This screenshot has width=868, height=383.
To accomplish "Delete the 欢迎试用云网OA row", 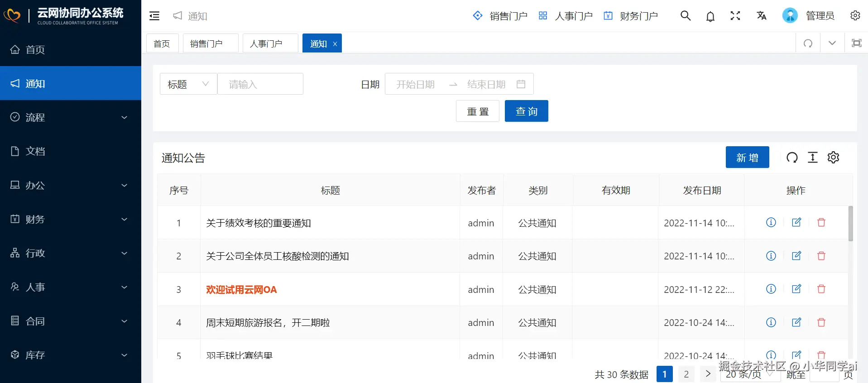I will coord(821,289).
